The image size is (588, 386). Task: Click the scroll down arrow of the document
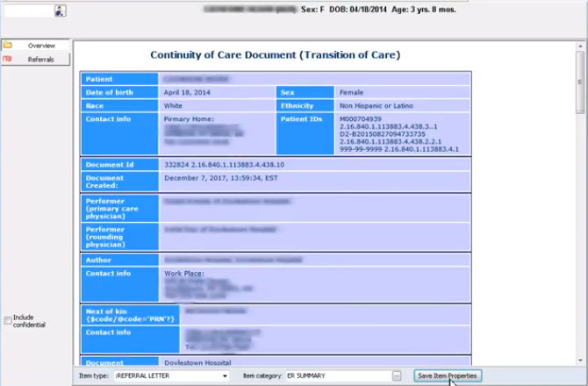[580, 361]
